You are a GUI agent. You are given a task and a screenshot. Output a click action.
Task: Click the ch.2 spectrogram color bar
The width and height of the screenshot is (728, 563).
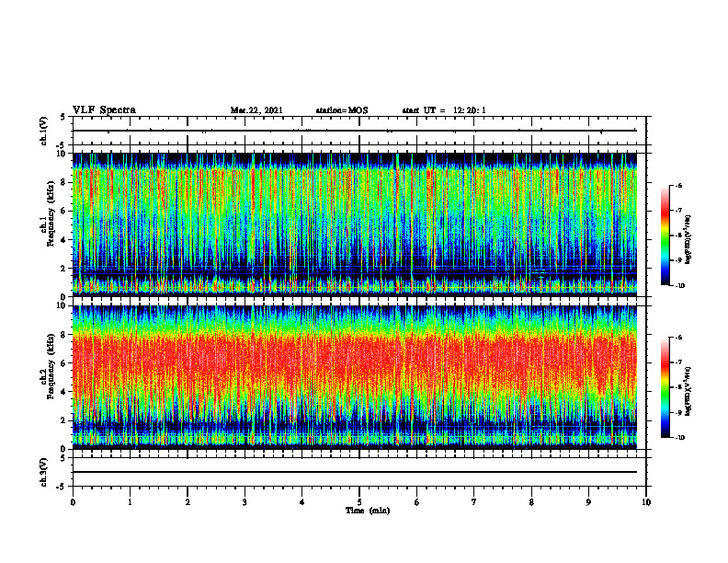(x=665, y=387)
